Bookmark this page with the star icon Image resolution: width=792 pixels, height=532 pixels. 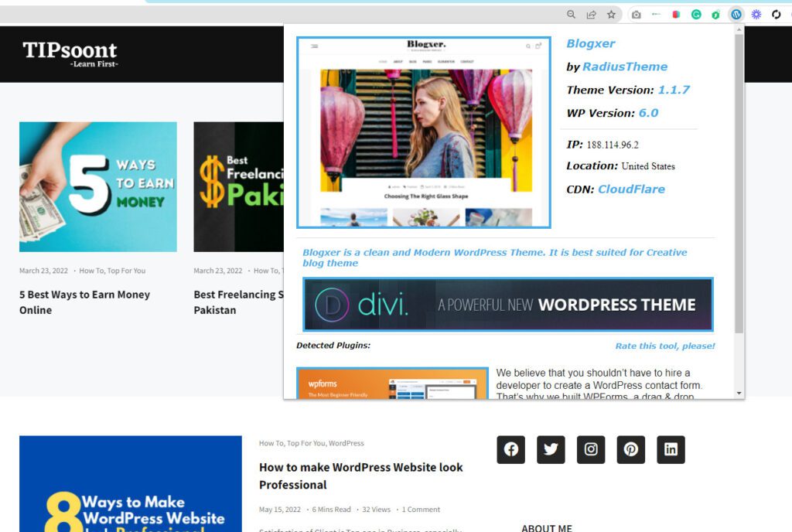611,15
